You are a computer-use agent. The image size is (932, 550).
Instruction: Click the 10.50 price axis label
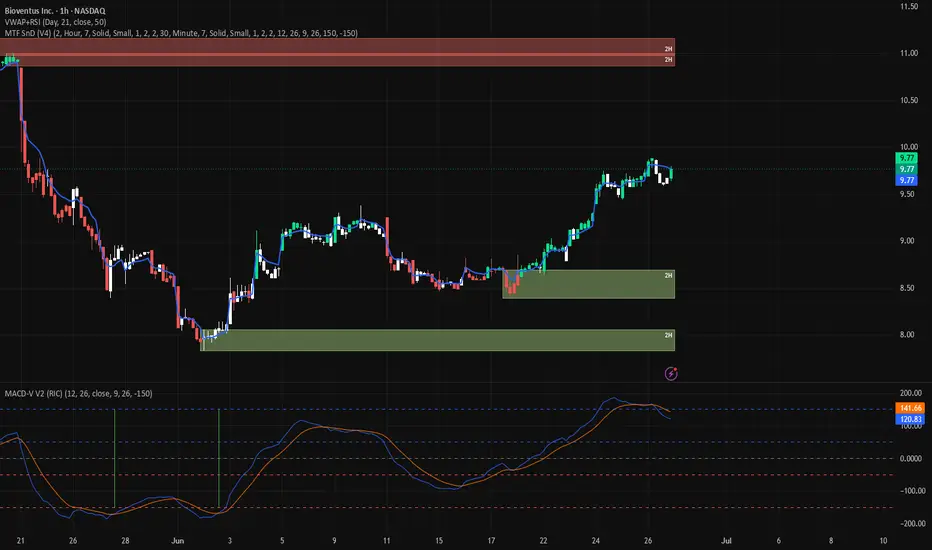point(909,100)
